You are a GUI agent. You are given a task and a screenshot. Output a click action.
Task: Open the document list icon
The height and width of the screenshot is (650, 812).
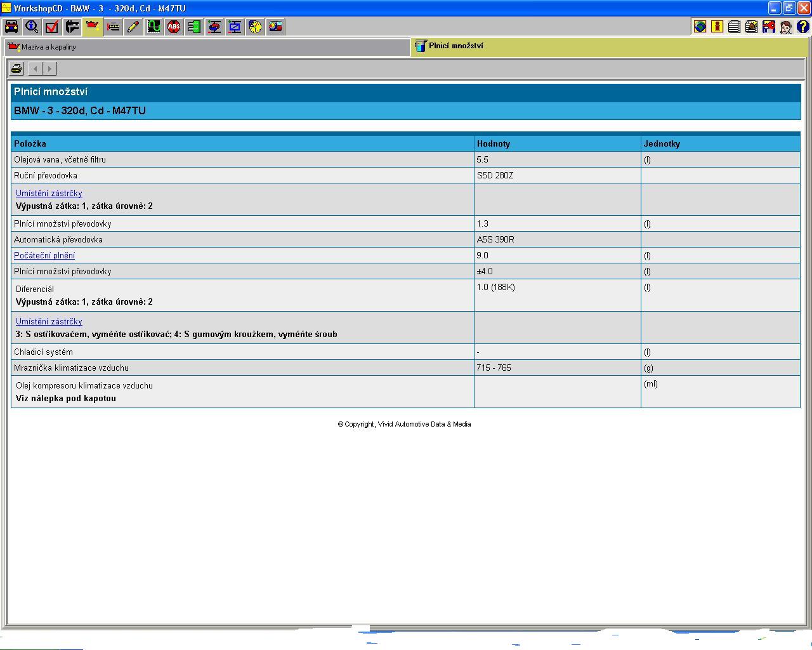tap(734, 27)
